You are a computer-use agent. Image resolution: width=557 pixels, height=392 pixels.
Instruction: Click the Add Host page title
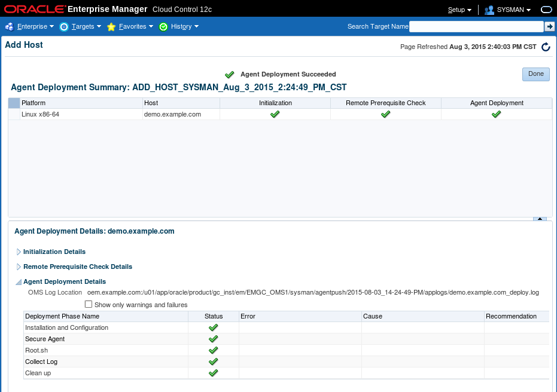[x=24, y=45]
